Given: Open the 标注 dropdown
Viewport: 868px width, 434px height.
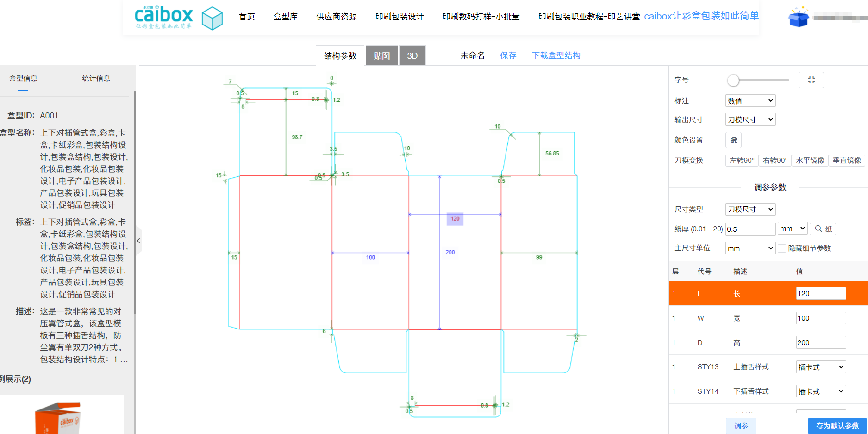Looking at the screenshot, I should [750, 101].
